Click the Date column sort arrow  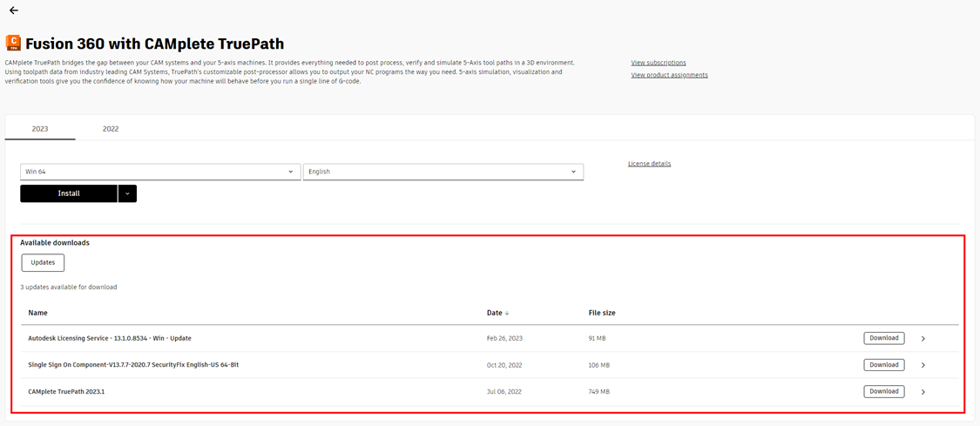(x=507, y=313)
